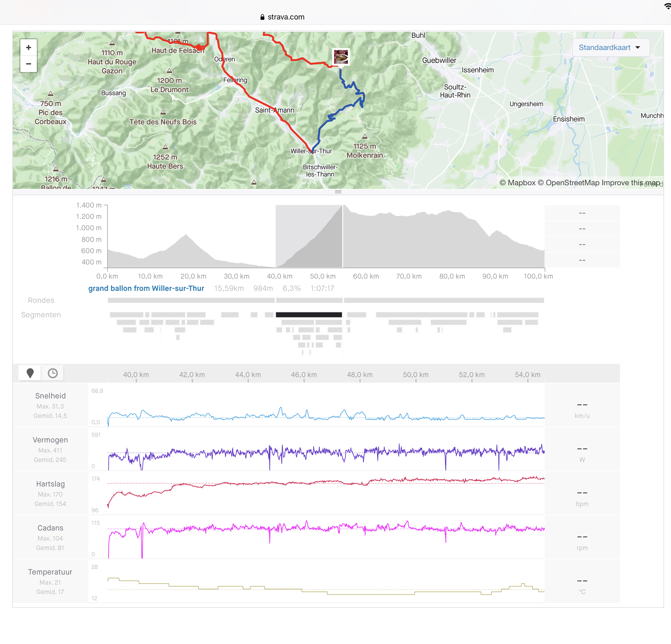This screenshot has width=671, height=644.
Task: Click the Temperatuur chart label
Action: [50, 572]
